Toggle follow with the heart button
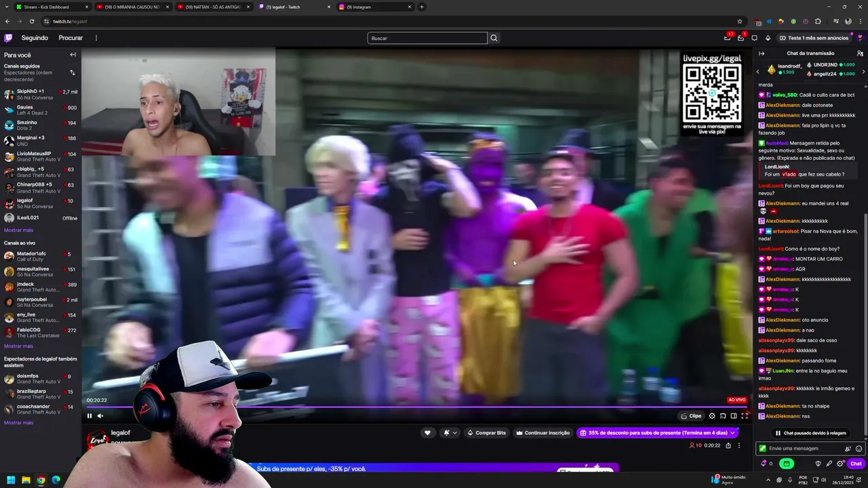Image resolution: width=868 pixels, height=488 pixels. coord(427,433)
